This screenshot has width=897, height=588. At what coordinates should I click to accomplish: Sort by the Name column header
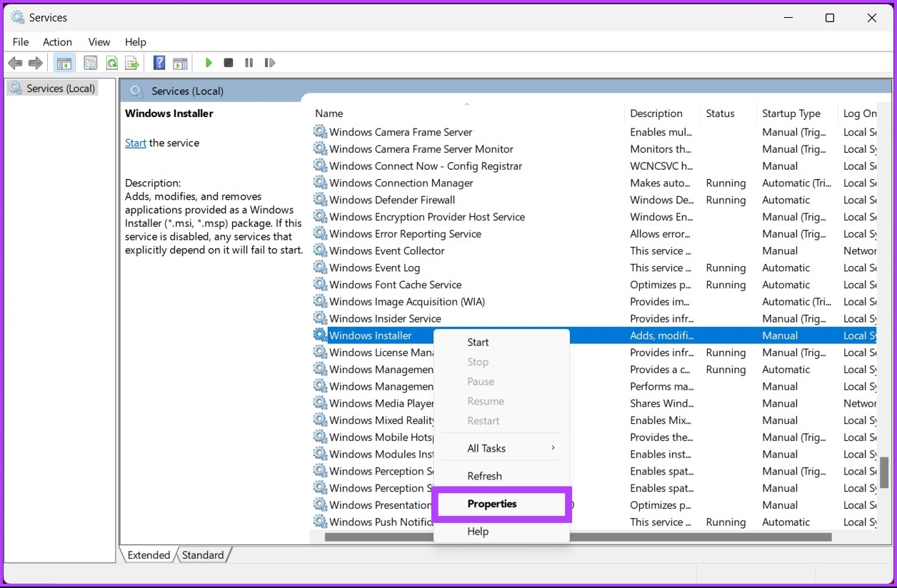[x=467, y=113]
